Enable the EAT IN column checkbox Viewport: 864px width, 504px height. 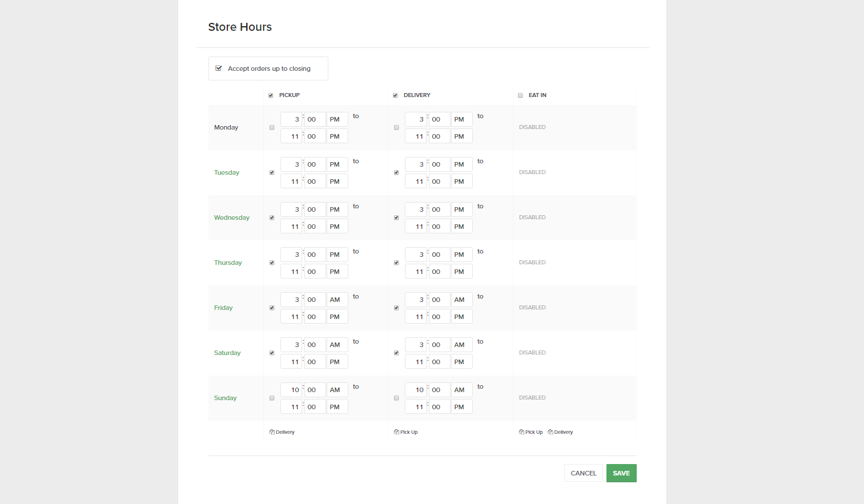click(x=520, y=95)
